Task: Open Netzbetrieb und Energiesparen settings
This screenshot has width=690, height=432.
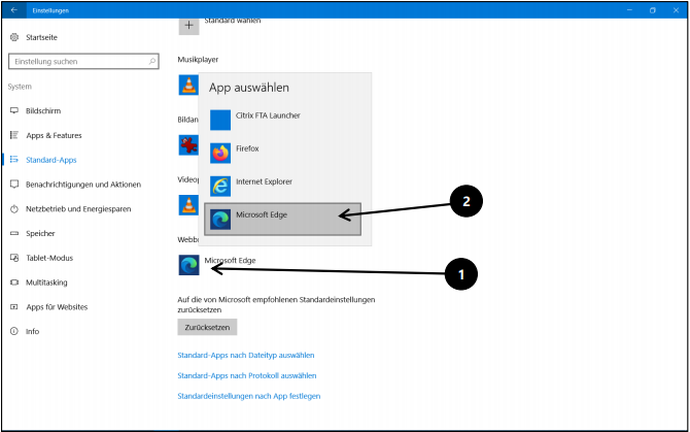Action: point(78,208)
